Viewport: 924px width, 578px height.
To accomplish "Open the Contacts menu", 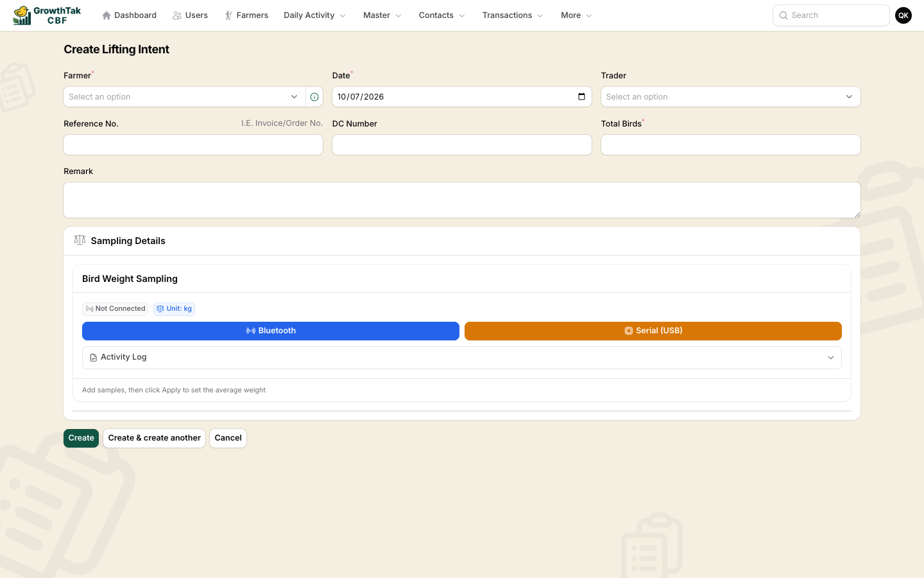I will tap(442, 15).
